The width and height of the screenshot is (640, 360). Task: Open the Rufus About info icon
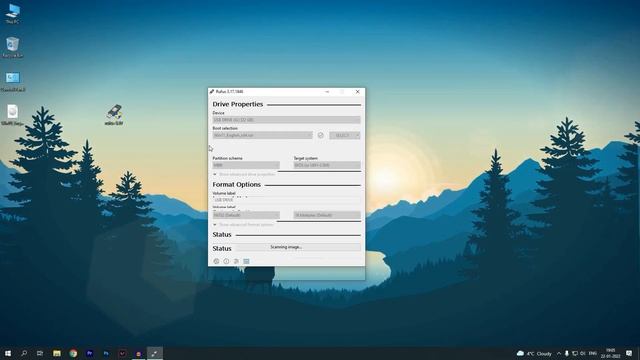[x=226, y=261]
